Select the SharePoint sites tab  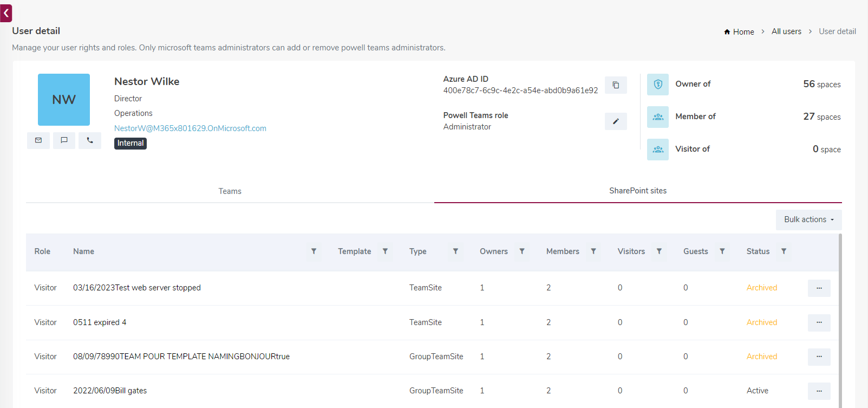click(x=638, y=191)
